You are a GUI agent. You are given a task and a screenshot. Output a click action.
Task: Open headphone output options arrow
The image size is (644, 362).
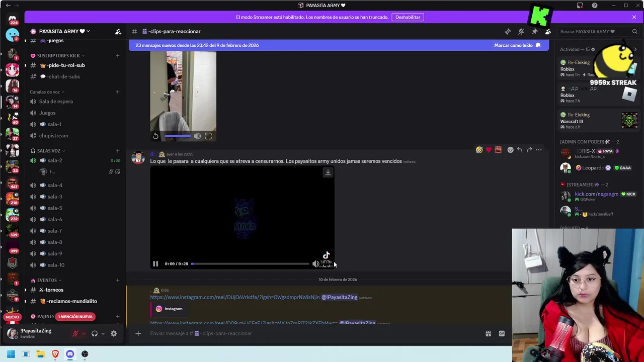pos(103,333)
